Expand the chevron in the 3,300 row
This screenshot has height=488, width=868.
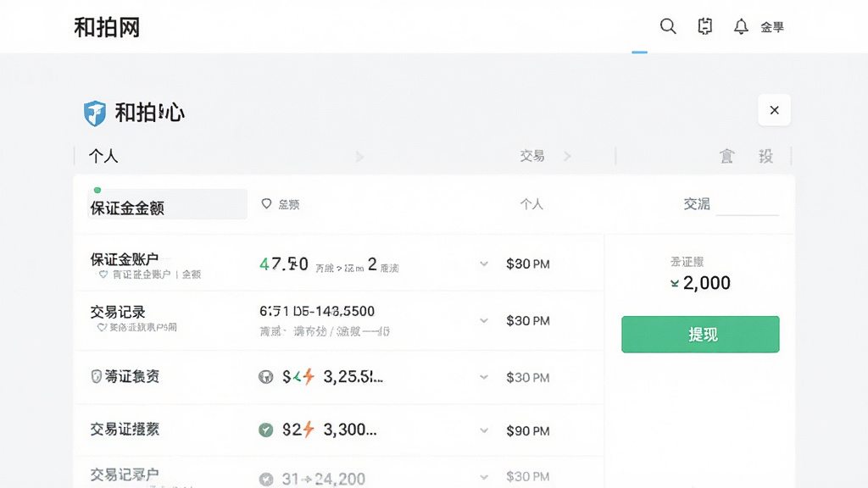[x=484, y=430]
